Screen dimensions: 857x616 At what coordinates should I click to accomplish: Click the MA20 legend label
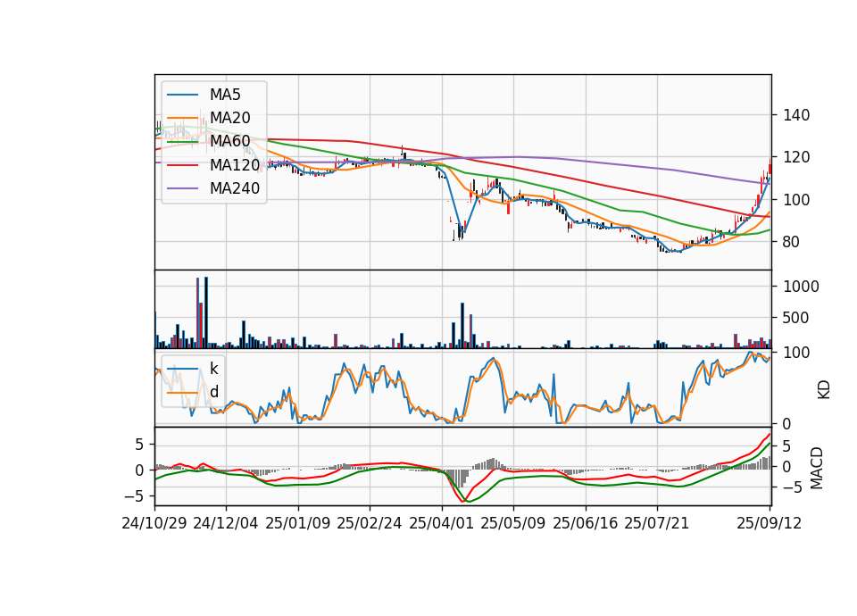(230, 118)
